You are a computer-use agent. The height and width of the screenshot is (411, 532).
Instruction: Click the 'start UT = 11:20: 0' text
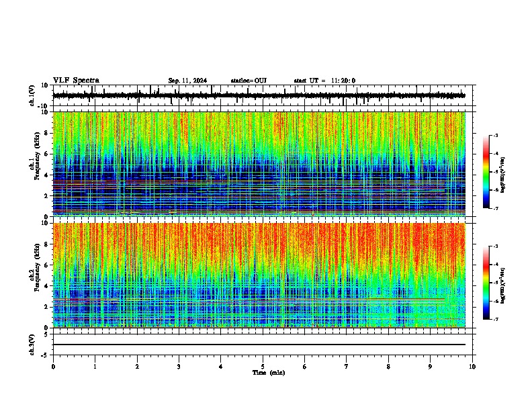point(324,81)
